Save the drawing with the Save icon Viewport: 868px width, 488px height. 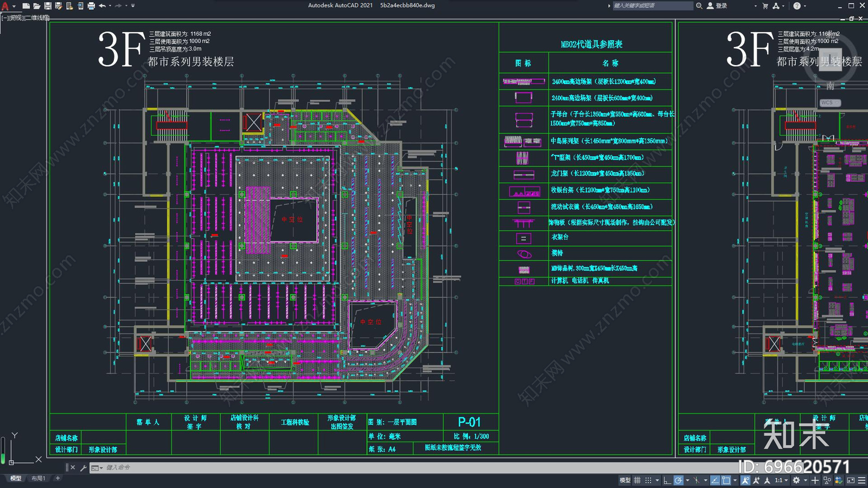pyautogui.click(x=48, y=6)
